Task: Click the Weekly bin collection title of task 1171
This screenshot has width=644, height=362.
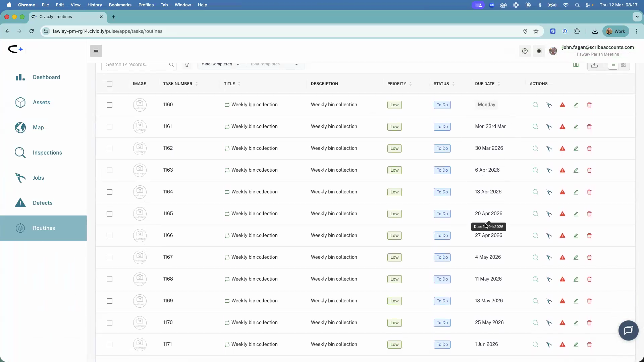Action: tap(254, 344)
